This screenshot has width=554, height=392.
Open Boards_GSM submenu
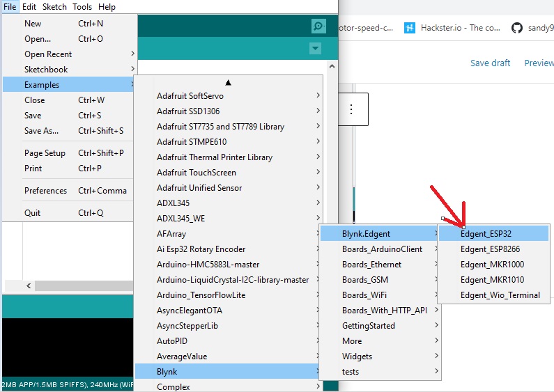click(x=380, y=280)
